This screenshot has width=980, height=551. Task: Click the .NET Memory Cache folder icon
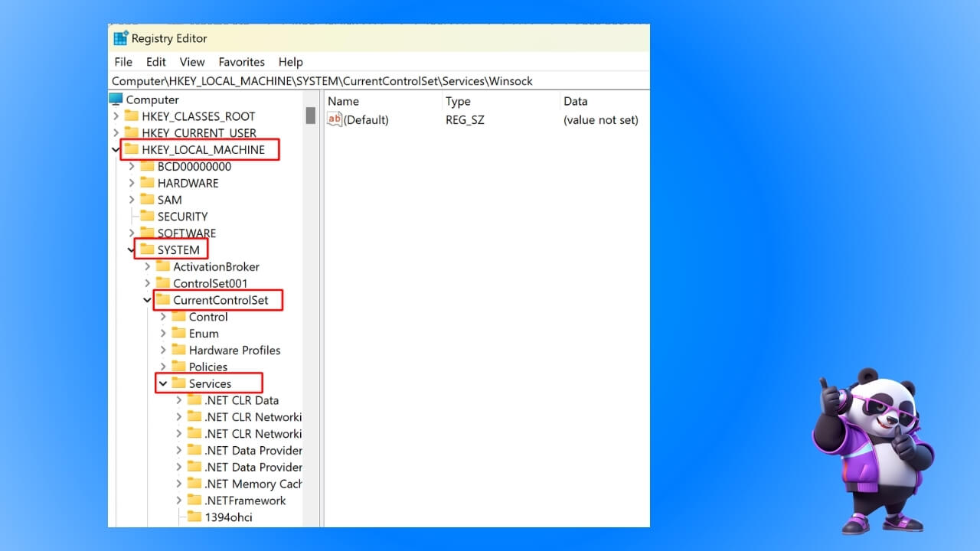pos(194,484)
